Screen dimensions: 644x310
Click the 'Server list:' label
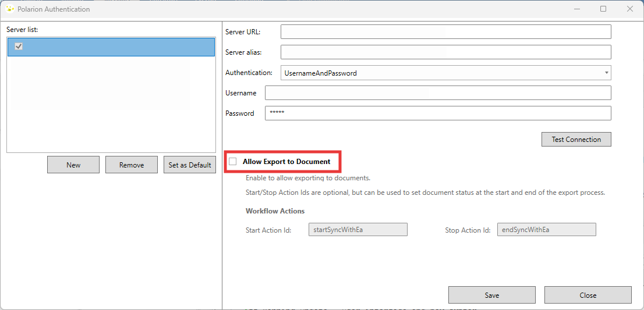pyautogui.click(x=22, y=30)
